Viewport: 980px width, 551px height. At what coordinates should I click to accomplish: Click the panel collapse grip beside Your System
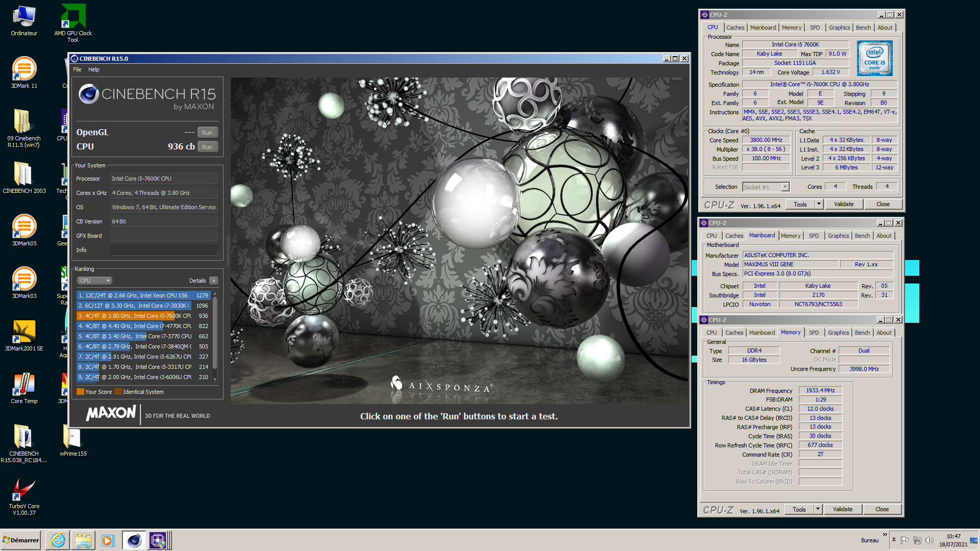point(227,250)
